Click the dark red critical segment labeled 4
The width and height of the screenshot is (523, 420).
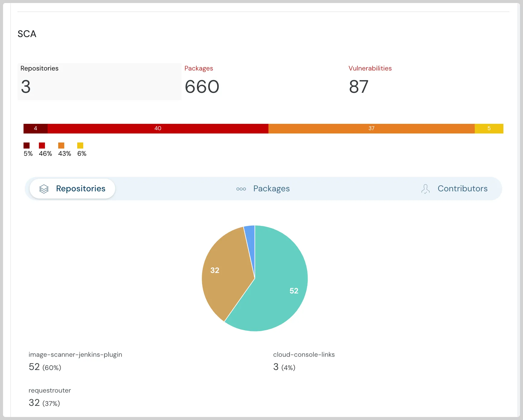point(35,128)
